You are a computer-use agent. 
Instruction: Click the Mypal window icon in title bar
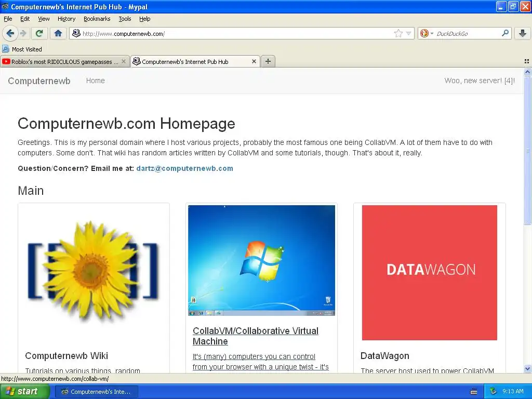5,6
